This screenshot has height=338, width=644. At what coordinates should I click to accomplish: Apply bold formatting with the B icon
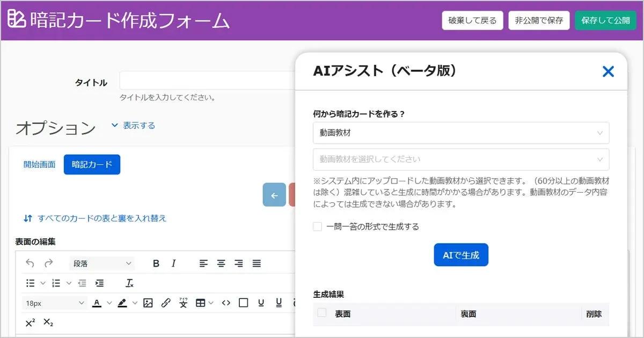(156, 263)
